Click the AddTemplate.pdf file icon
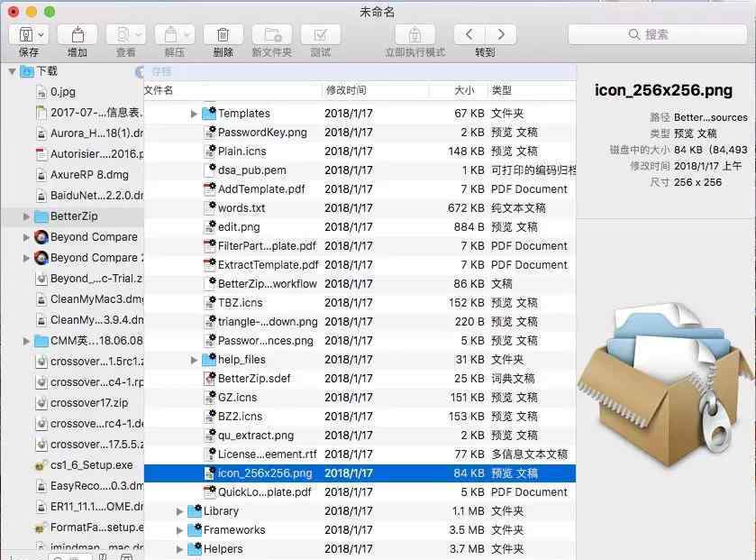Image resolution: width=756 pixels, height=560 pixels. coord(210,188)
